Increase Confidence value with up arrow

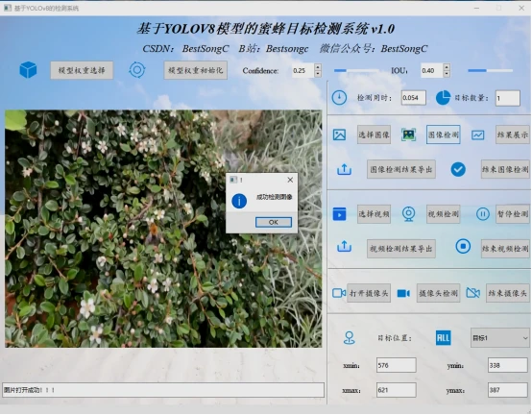(x=318, y=67)
